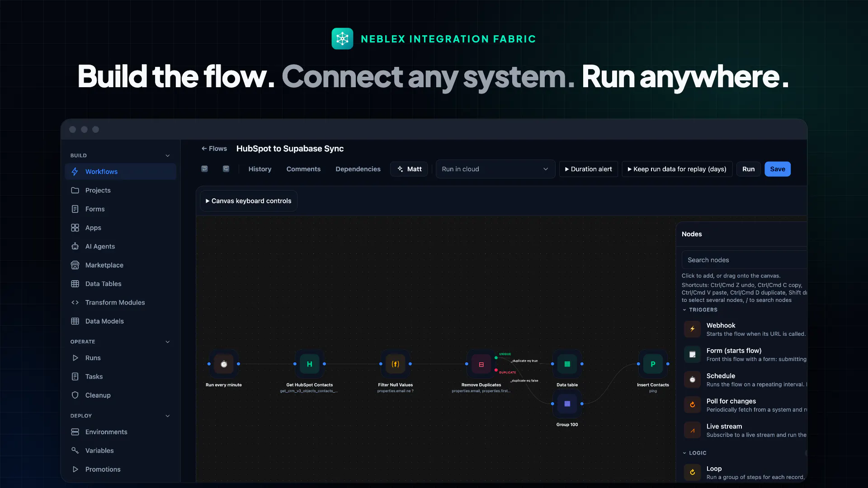Collapse the BUILD sidebar section
Screen dimensions: 868x488
(x=168, y=155)
